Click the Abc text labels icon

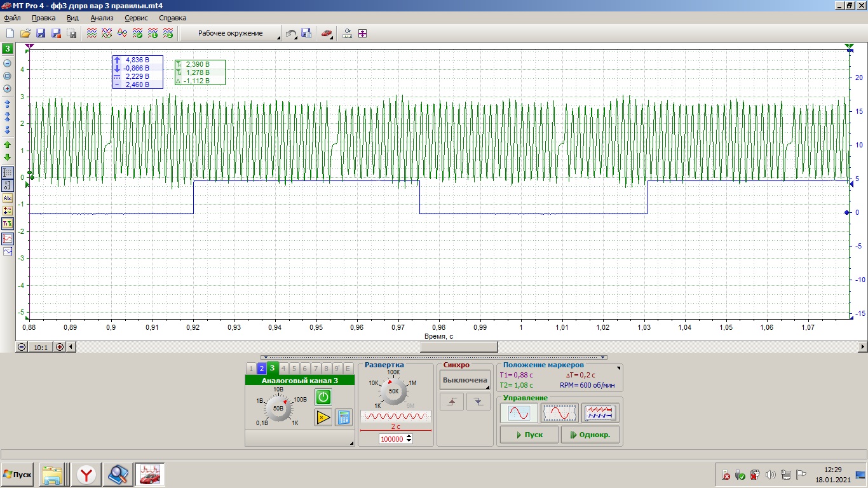(8, 198)
